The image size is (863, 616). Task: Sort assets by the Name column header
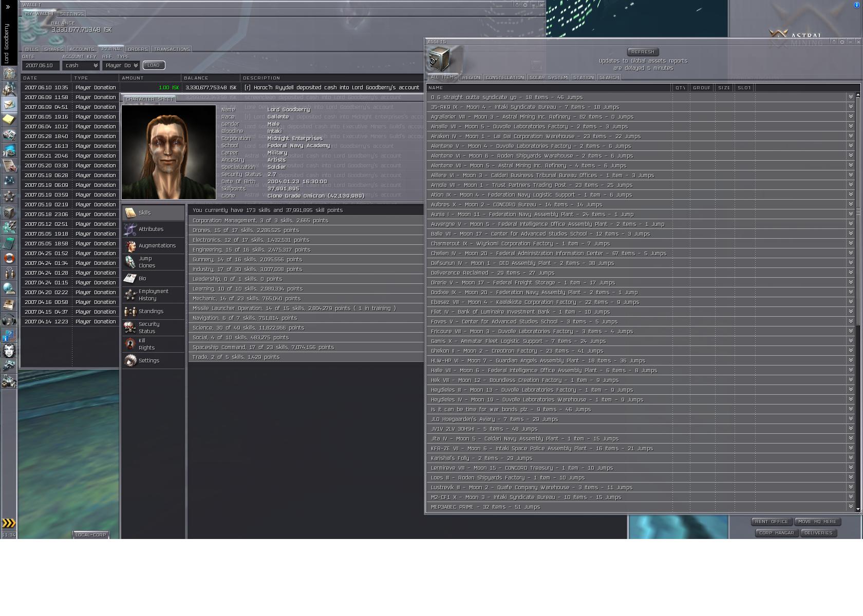coord(549,88)
